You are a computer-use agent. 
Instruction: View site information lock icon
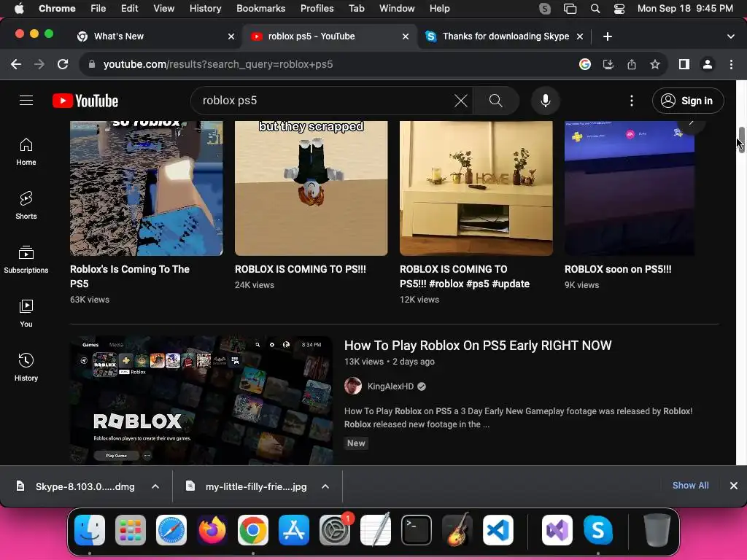(92, 64)
